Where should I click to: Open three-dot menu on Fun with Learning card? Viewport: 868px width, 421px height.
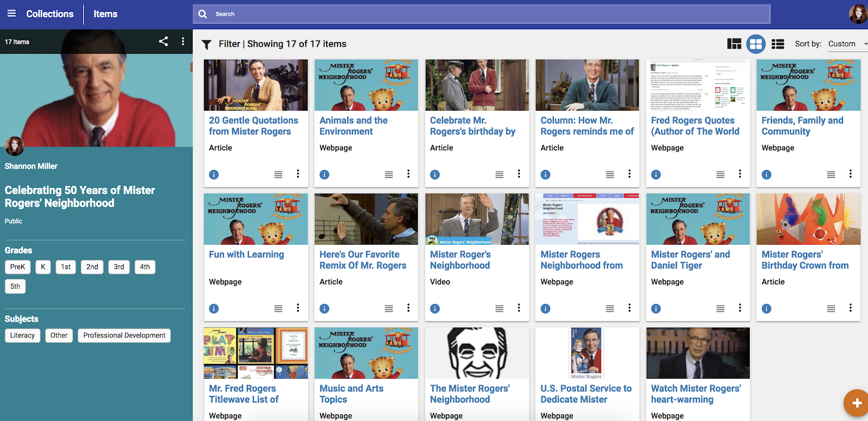(298, 308)
